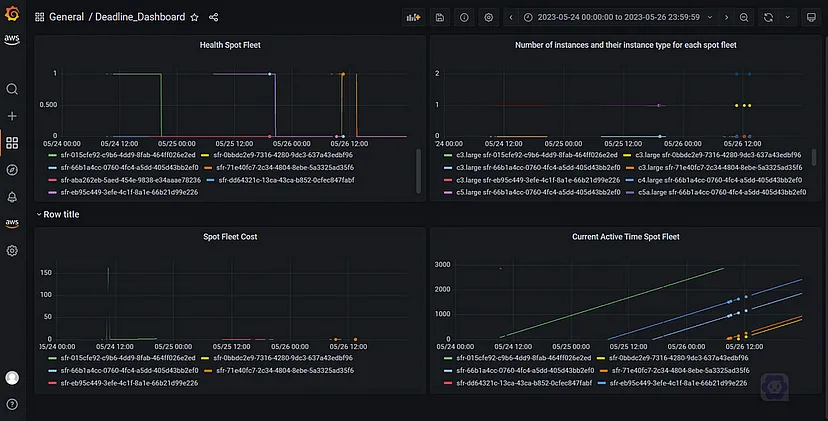Click the Health Spot Fleet legend scrollbar
Image resolution: width=828 pixels, height=421 pixels.
[418, 160]
